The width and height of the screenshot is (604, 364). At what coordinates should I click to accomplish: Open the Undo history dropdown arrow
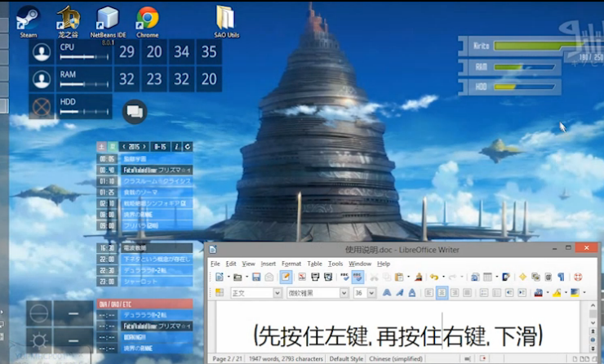pyautogui.click(x=443, y=277)
